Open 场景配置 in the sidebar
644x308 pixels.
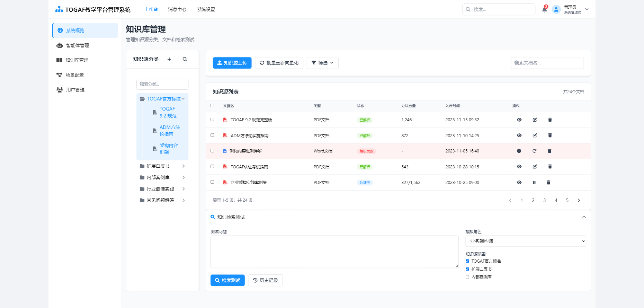click(x=85, y=75)
